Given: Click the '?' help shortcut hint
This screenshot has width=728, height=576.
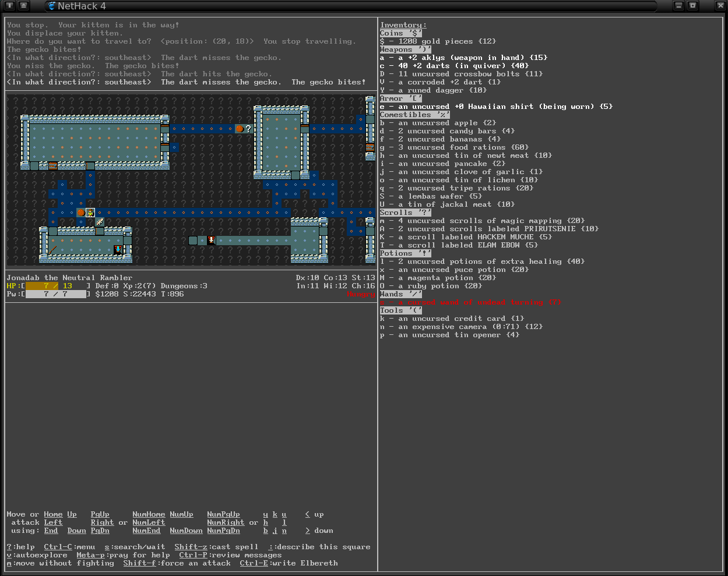Looking at the screenshot, I should coord(20,547).
